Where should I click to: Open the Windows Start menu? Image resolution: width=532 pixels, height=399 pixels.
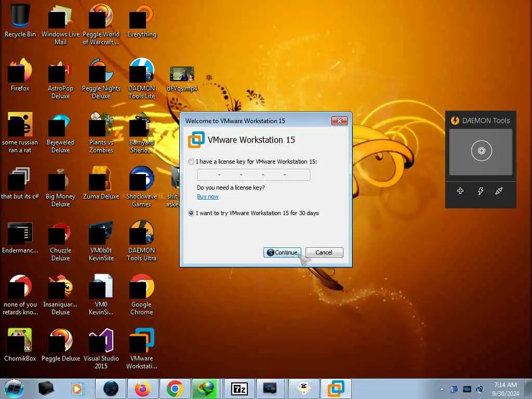14,389
